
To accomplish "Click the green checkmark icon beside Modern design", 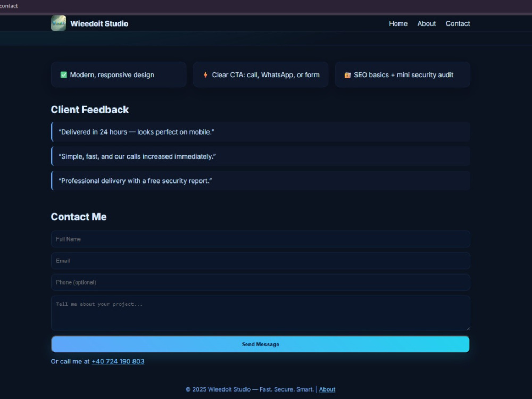I will [x=63, y=75].
